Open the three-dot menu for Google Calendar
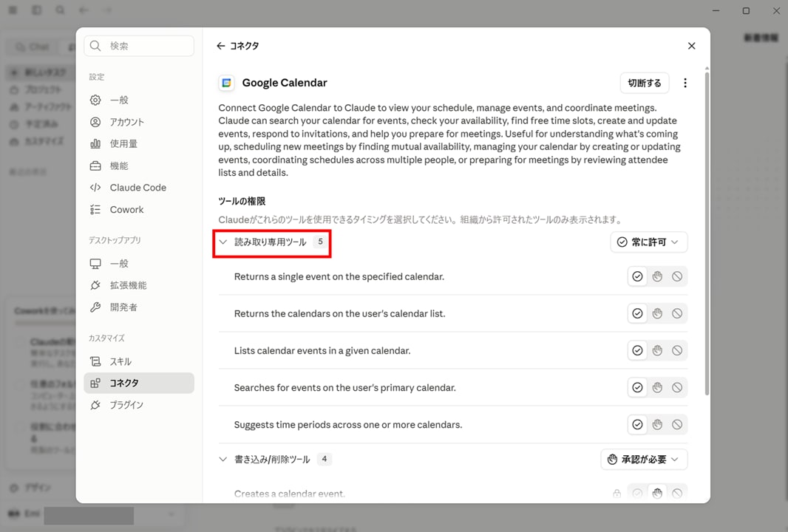This screenshot has width=788, height=532. [685, 83]
